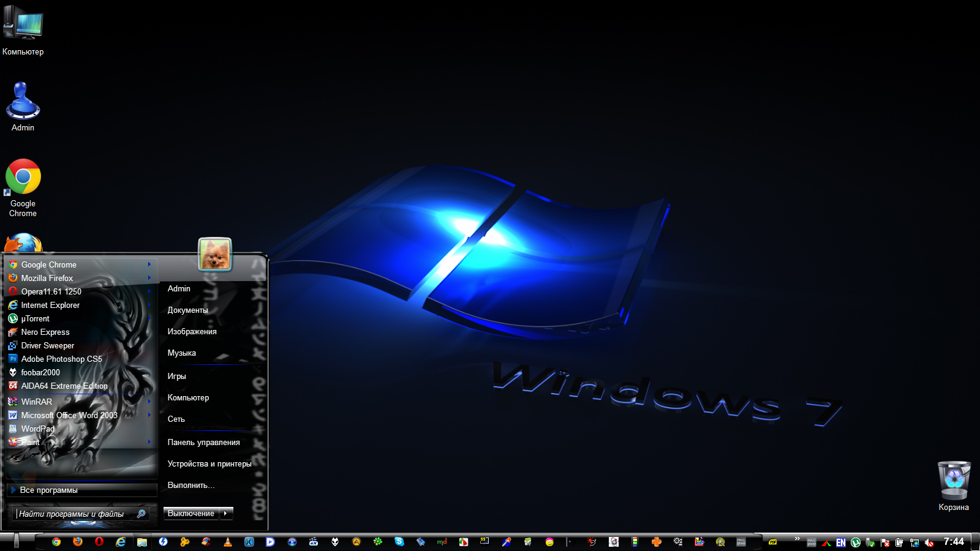This screenshot has height=551, width=980.
Task: Click Все программы to show all programs
Action: pos(49,490)
